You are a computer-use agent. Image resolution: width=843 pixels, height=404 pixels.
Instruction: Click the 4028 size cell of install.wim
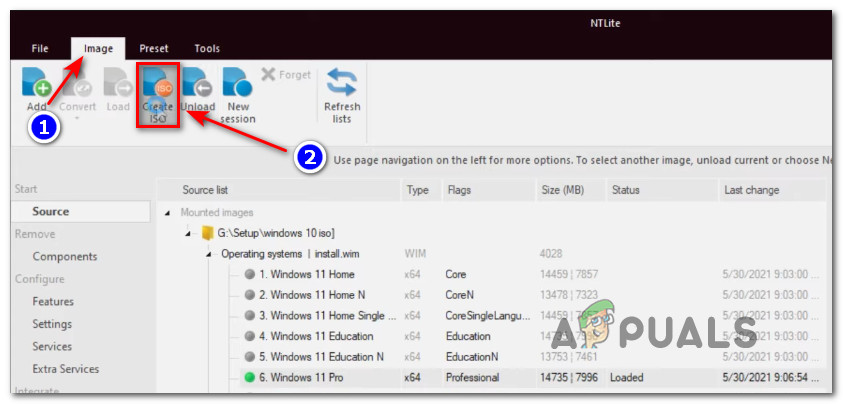[551, 254]
